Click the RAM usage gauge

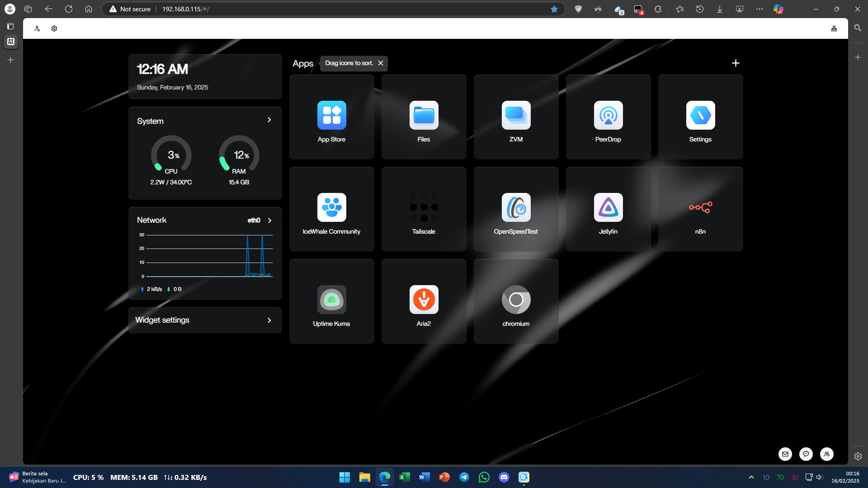(x=239, y=155)
